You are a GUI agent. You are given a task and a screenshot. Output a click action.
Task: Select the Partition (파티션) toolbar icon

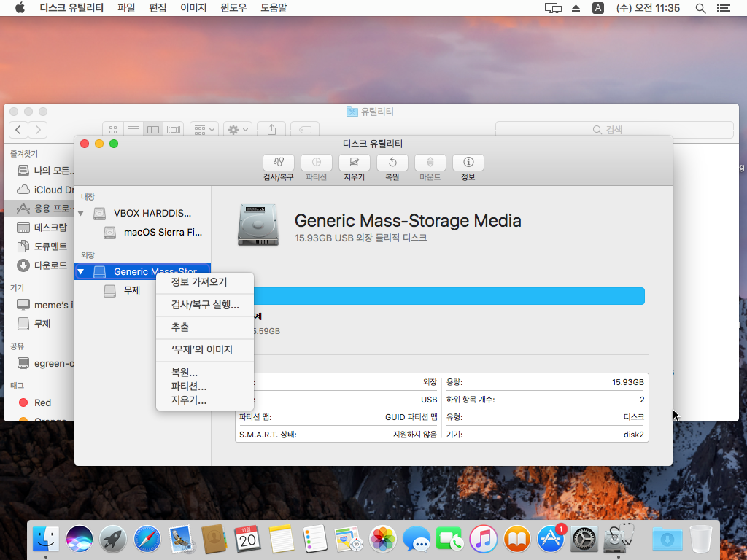[x=317, y=163]
